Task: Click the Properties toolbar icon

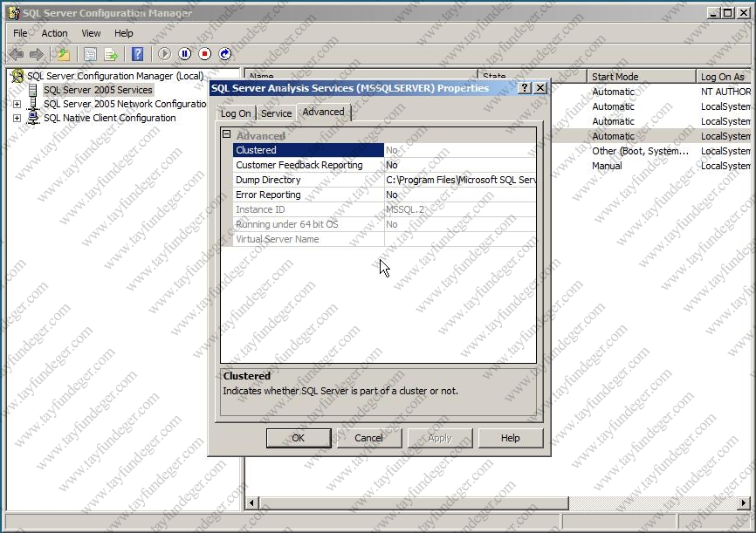Action: point(90,54)
